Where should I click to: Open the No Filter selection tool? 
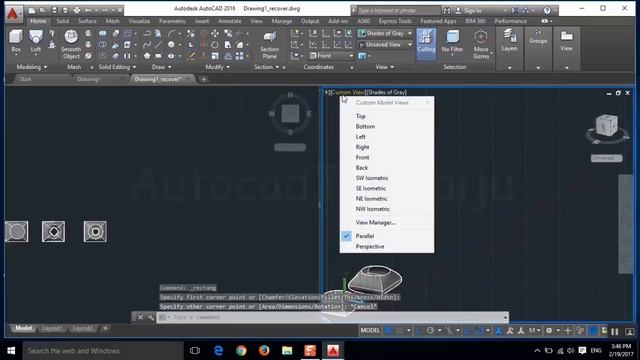tap(452, 42)
